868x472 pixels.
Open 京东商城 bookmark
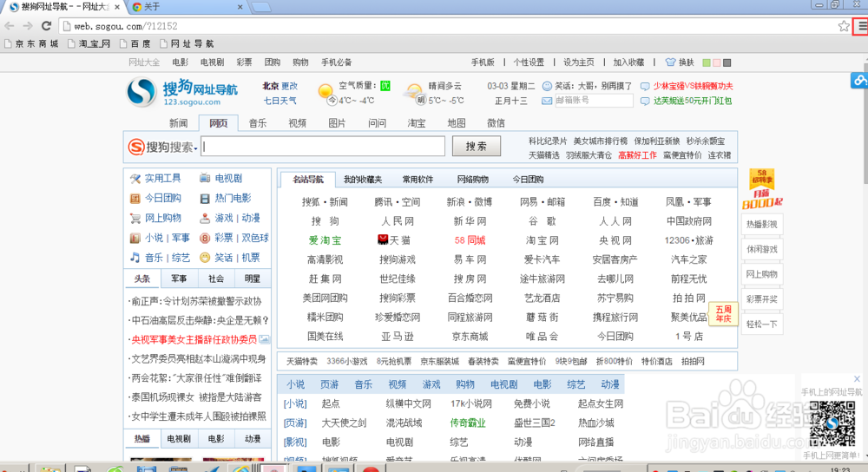pyautogui.click(x=31, y=43)
